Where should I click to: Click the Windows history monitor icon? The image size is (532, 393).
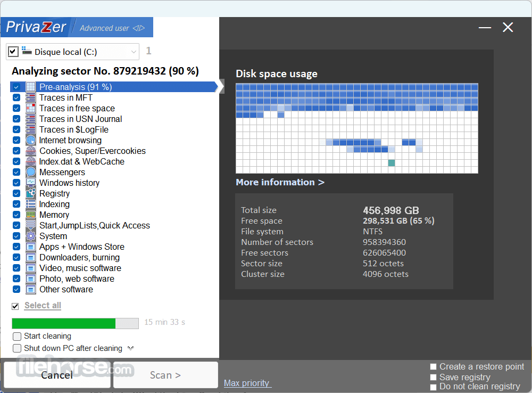(x=30, y=183)
